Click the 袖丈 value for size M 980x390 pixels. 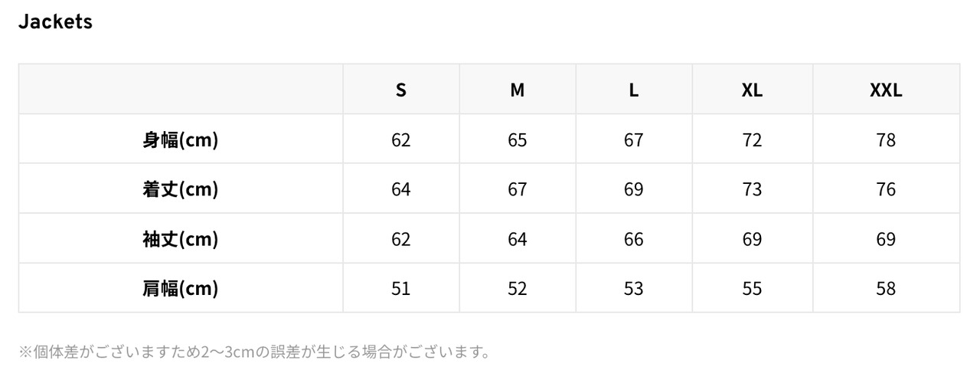[518, 239]
